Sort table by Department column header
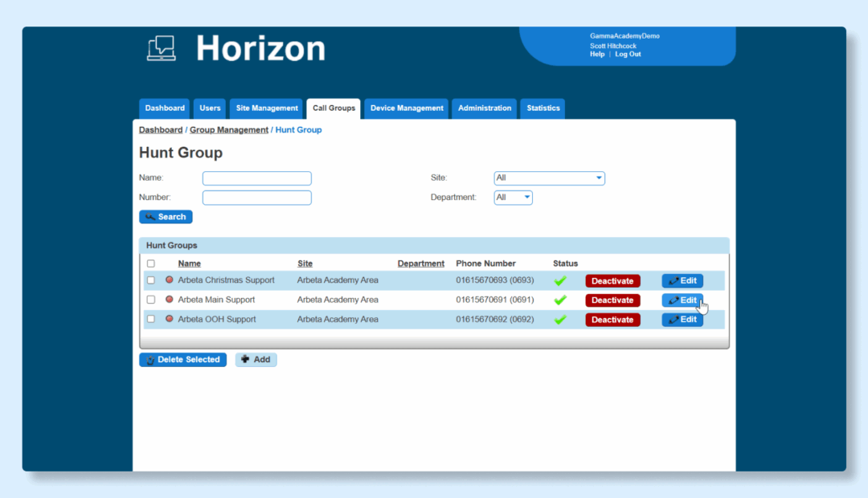Screen dimensions: 868x498 point(420,263)
